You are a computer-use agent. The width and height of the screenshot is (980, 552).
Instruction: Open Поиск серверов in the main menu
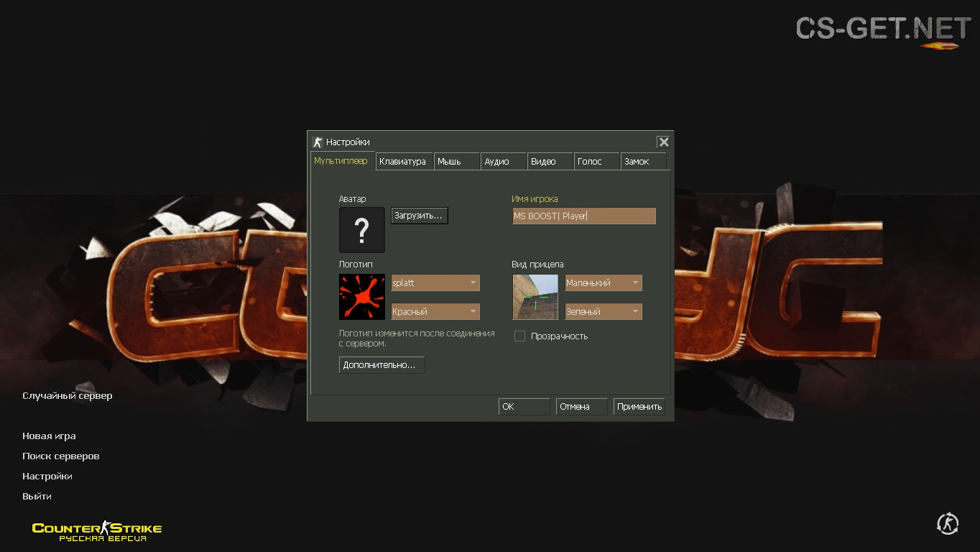coord(61,456)
